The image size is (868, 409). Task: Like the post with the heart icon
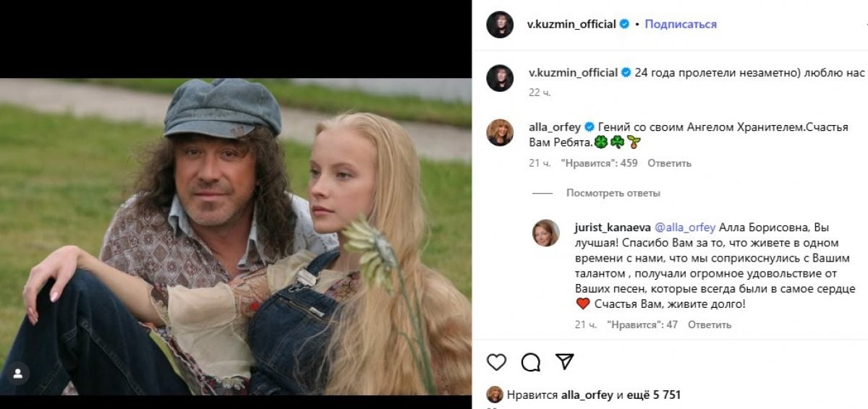(x=496, y=361)
